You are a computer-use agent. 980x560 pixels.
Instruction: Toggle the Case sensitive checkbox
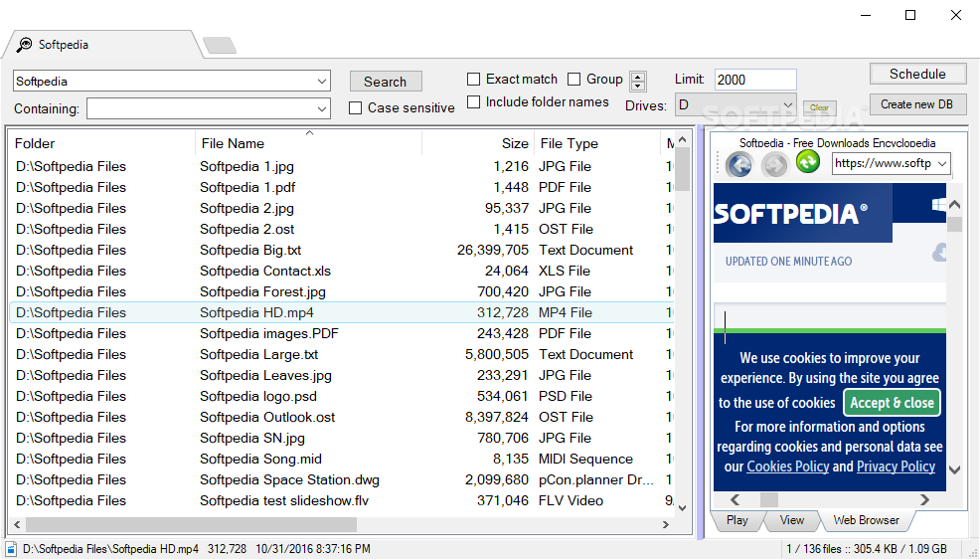coord(355,107)
